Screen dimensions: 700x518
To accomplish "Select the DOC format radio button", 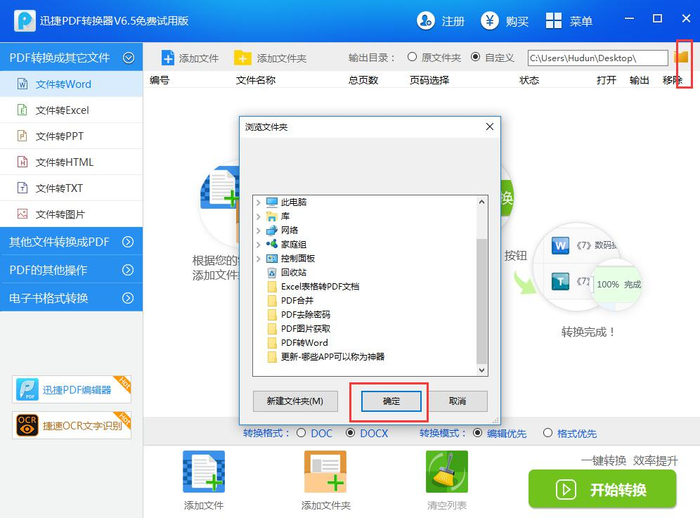I will click(x=301, y=433).
